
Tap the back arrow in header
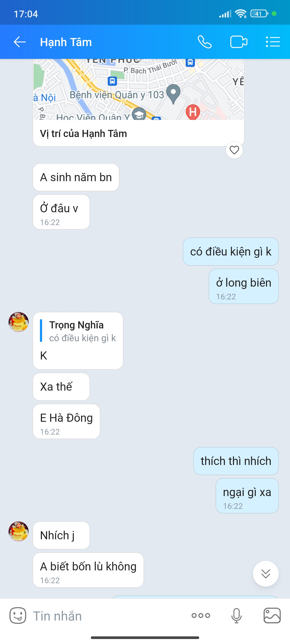tap(19, 42)
